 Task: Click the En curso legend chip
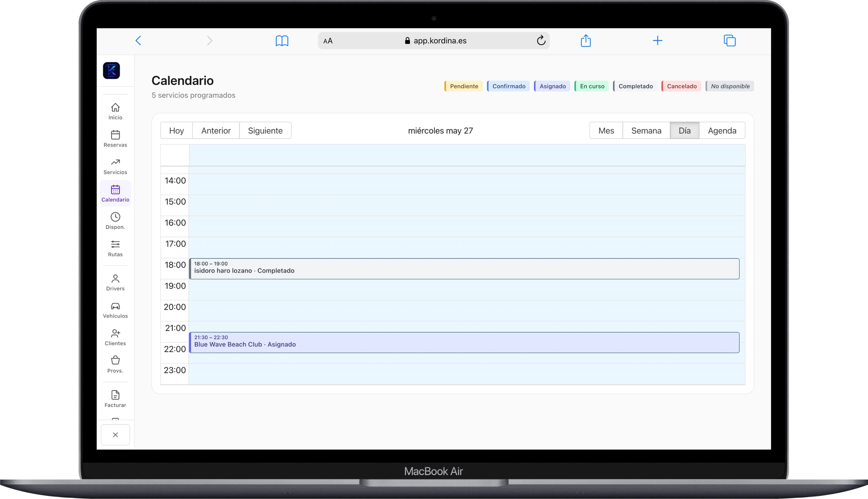point(592,86)
